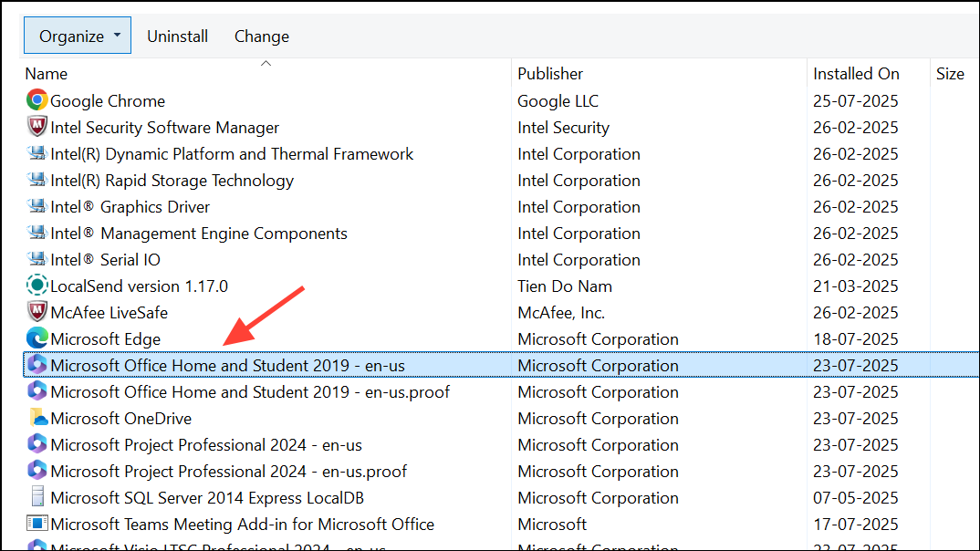980x551 pixels.
Task: Select the Intel Security Software Manager entry name
Action: [x=164, y=128]
